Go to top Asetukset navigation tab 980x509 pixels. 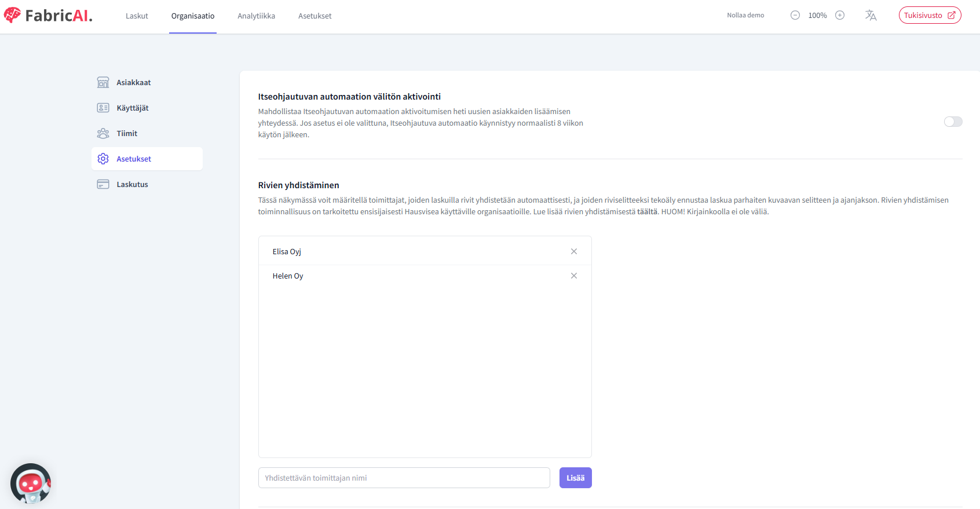pos(315,16)
